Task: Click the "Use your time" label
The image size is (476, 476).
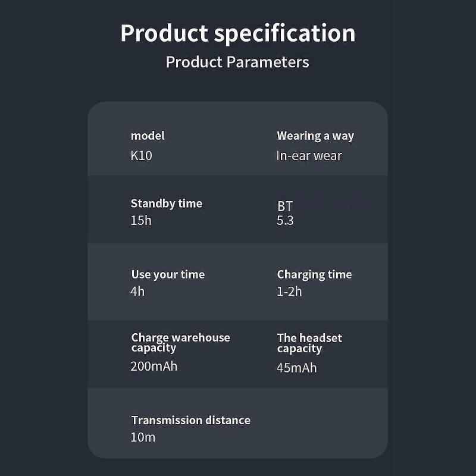Action: click(168, 274)
